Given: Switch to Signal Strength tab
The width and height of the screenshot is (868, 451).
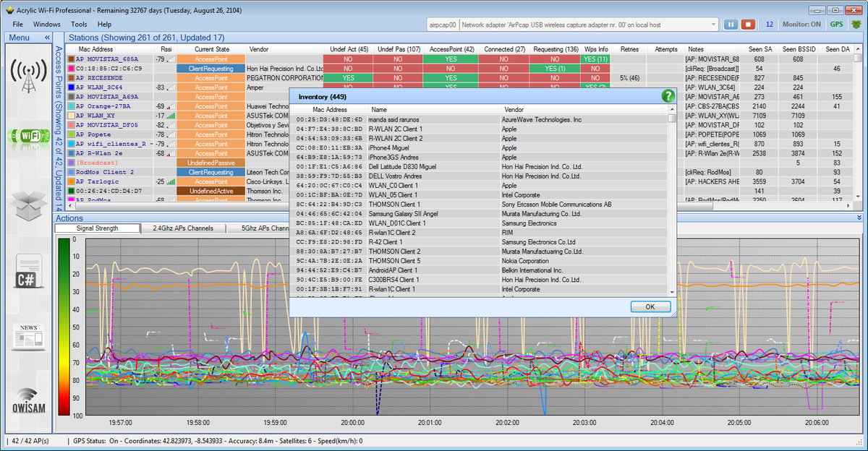Looking at the screenshot, I should point(98,228).
